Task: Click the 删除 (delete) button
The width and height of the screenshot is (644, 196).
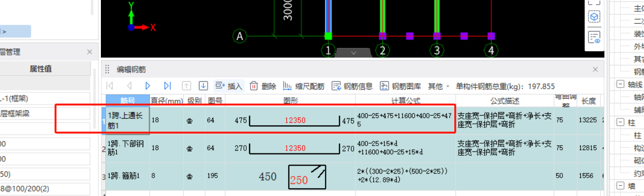Action: (x=263, y=86)
